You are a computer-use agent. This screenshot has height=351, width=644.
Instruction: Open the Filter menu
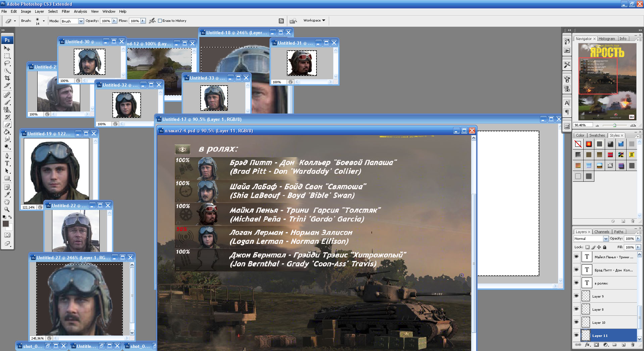(x=66, y=11)
